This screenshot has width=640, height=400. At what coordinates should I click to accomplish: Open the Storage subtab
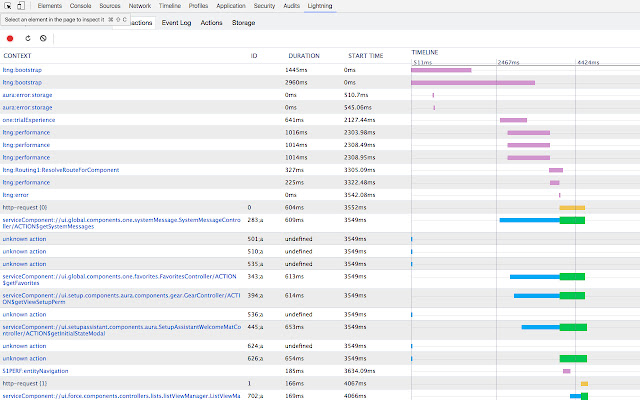tap(243, 22)
